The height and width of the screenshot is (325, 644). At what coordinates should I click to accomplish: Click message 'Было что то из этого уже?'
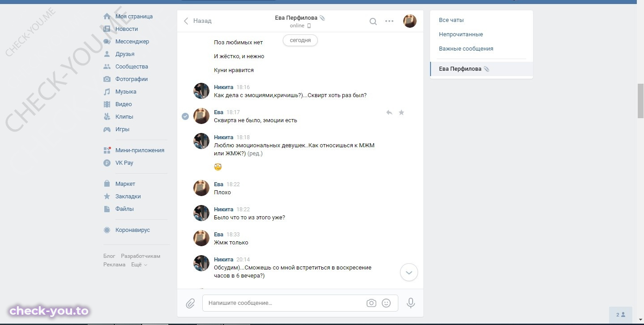[250, 218]
